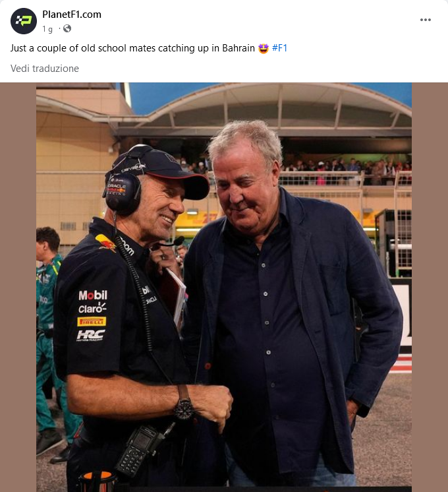The height and width of the screenshot is (492, 448).
Task: Click the Claro logo on the sleeve
Action: pyautogui.click(x=92, y=309)
